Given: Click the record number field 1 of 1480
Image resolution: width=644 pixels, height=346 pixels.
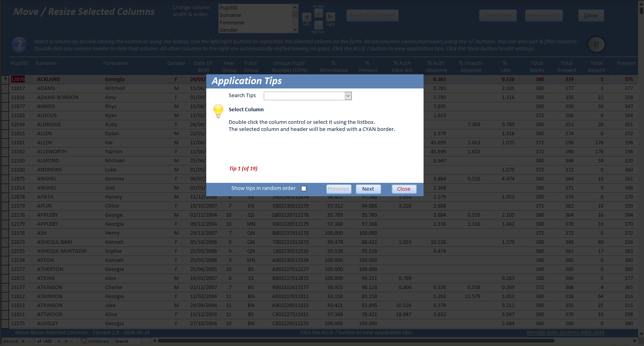Looking at the screenshot, I should [44, 341].
